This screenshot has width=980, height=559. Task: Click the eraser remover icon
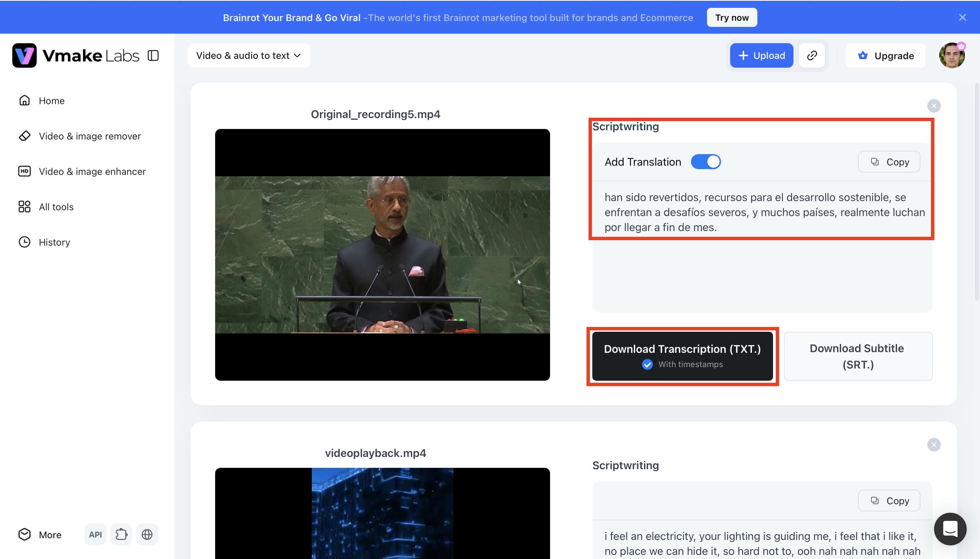coord(25,136)
